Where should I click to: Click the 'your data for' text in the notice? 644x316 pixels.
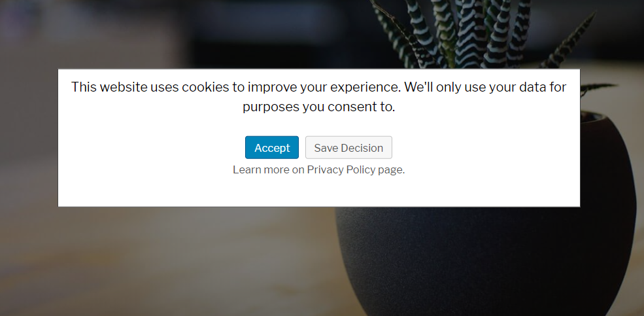click(528, 87)
